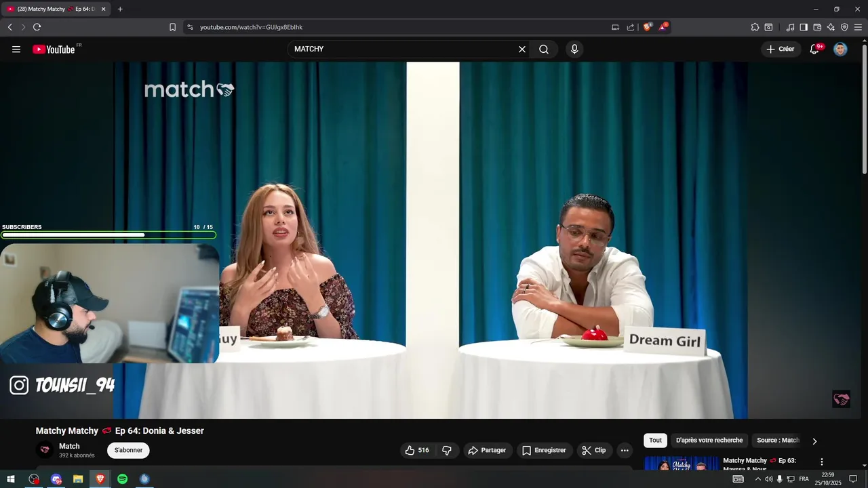Open the account avatar menu

pos(840,49)
